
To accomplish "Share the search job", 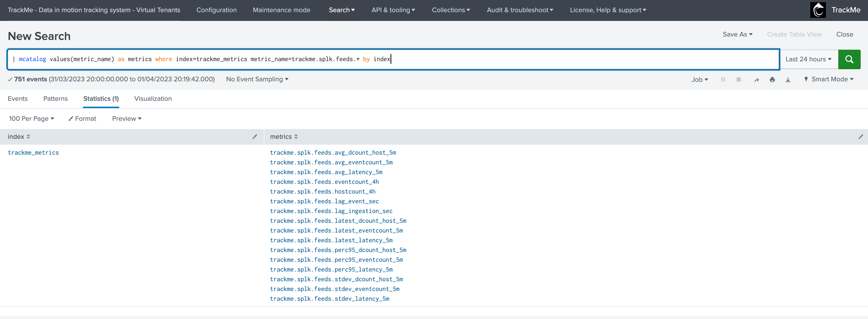I will (x=757, y=80).
